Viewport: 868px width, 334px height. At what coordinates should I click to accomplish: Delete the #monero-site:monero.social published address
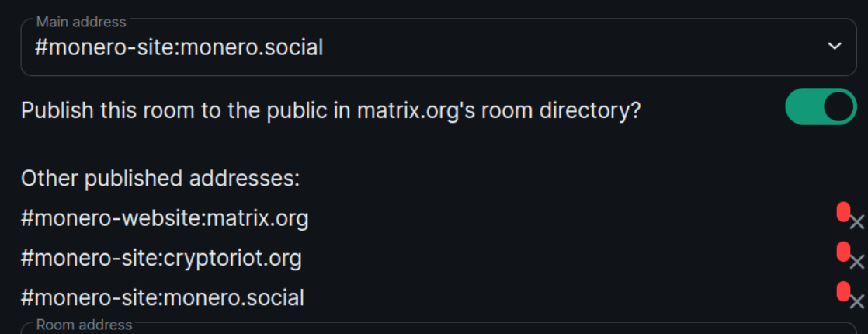pos(856,302)
